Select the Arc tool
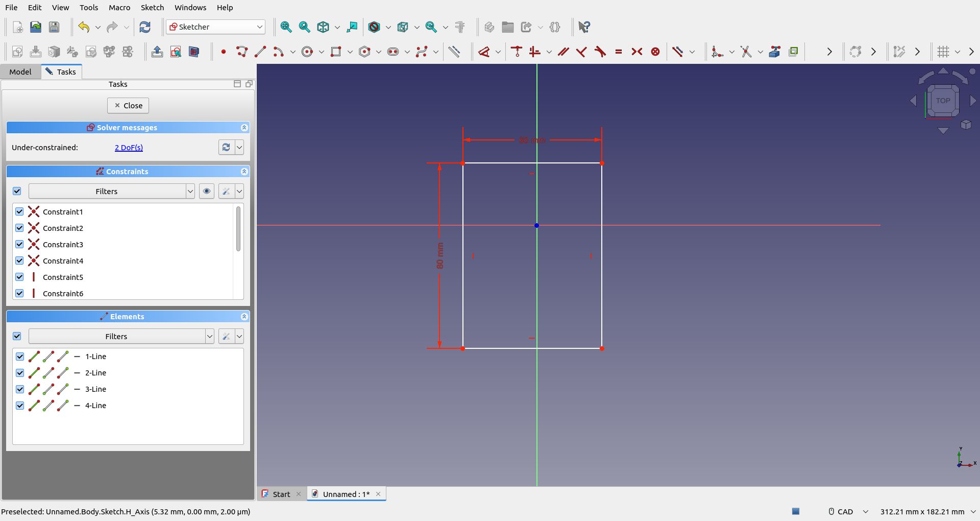Screen dimensions: 980x521 278,52
